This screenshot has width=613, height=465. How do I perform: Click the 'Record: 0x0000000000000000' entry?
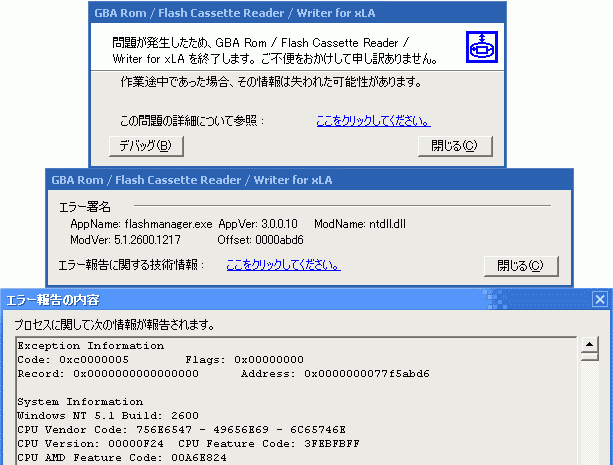coord(108,374)
